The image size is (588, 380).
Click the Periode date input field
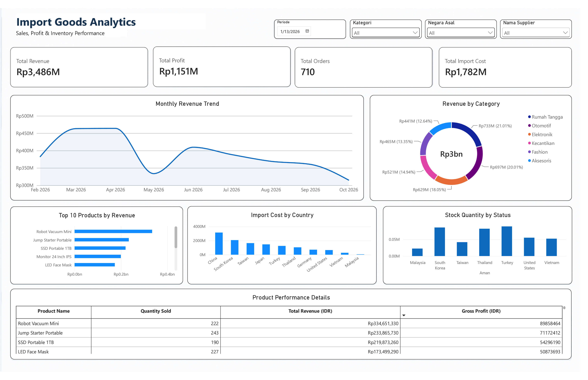(294, 31)
